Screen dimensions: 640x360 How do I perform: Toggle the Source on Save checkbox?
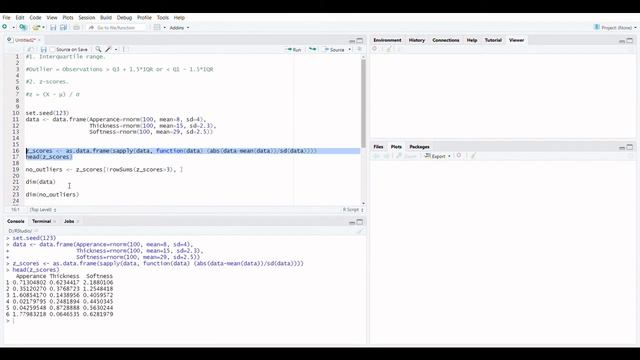coord(52,49)
